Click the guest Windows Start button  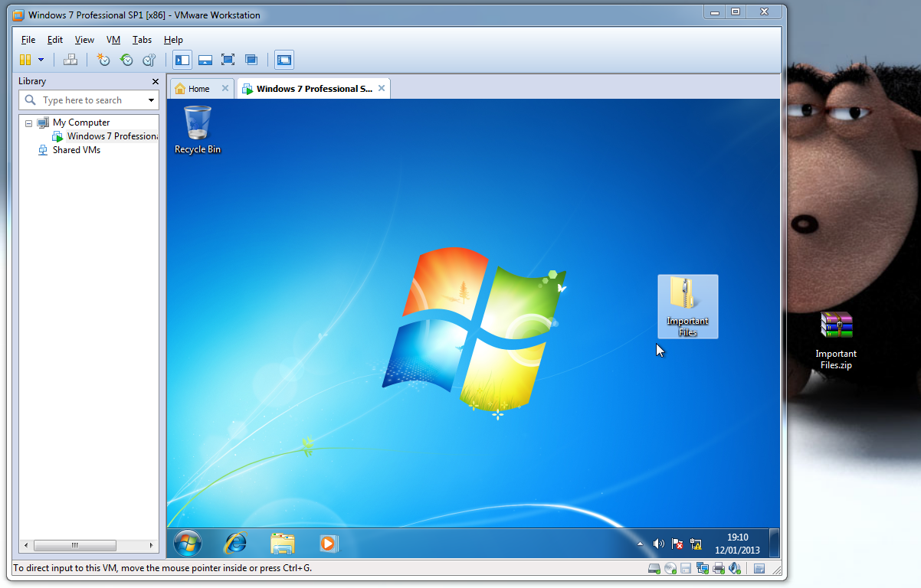pyautogui.click(x=188, y=544)
